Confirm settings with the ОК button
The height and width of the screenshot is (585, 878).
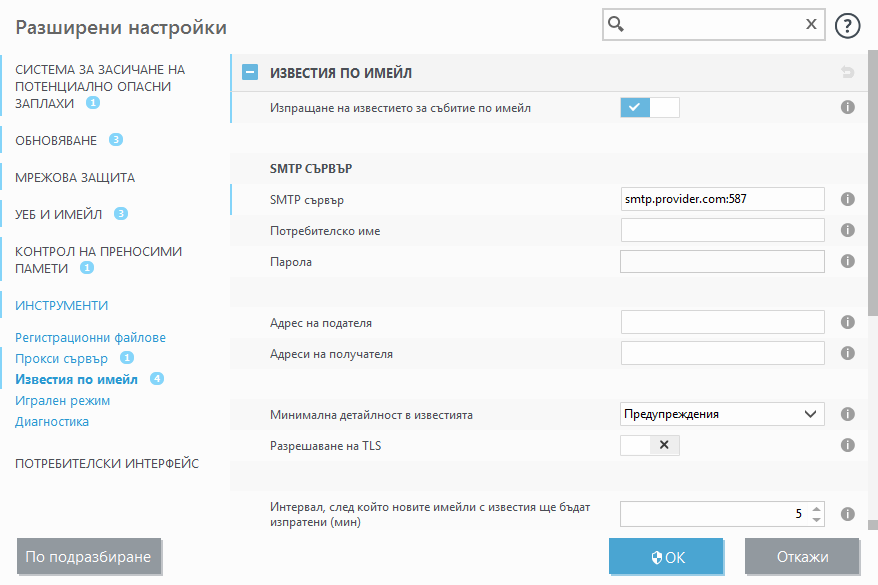[x=666, y=557]
